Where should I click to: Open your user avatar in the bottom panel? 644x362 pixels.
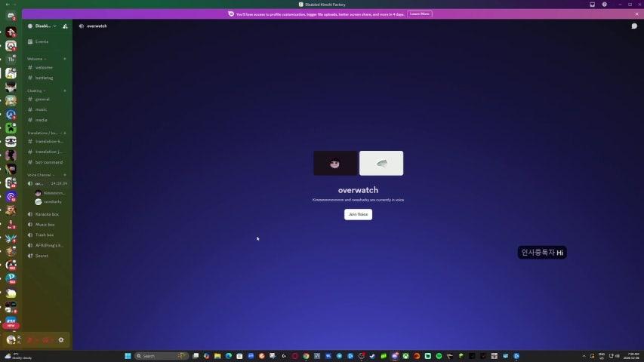coord(11,339)
